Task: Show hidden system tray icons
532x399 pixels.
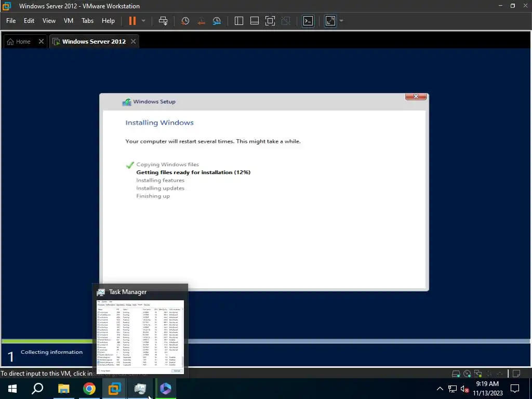Action: coord(440,389)
